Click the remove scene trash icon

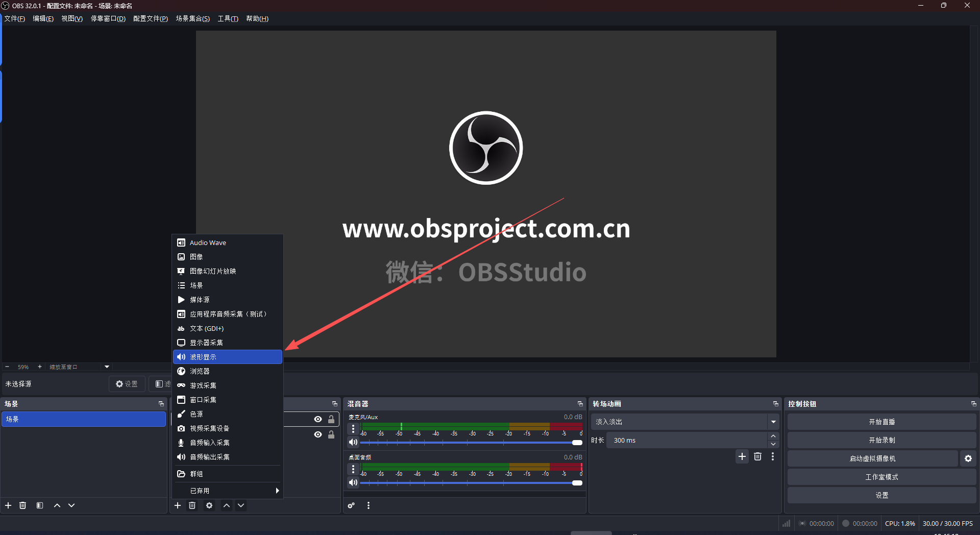[x=22, y=505]
